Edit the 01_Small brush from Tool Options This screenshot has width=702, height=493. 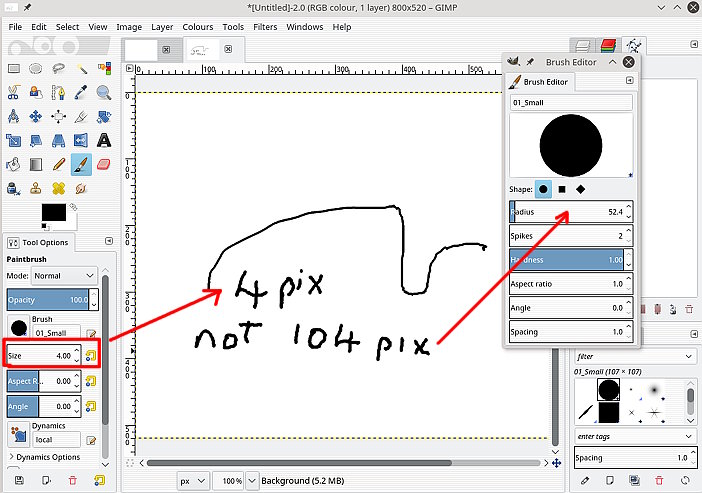pyautogui.click(x=91, y=333)
